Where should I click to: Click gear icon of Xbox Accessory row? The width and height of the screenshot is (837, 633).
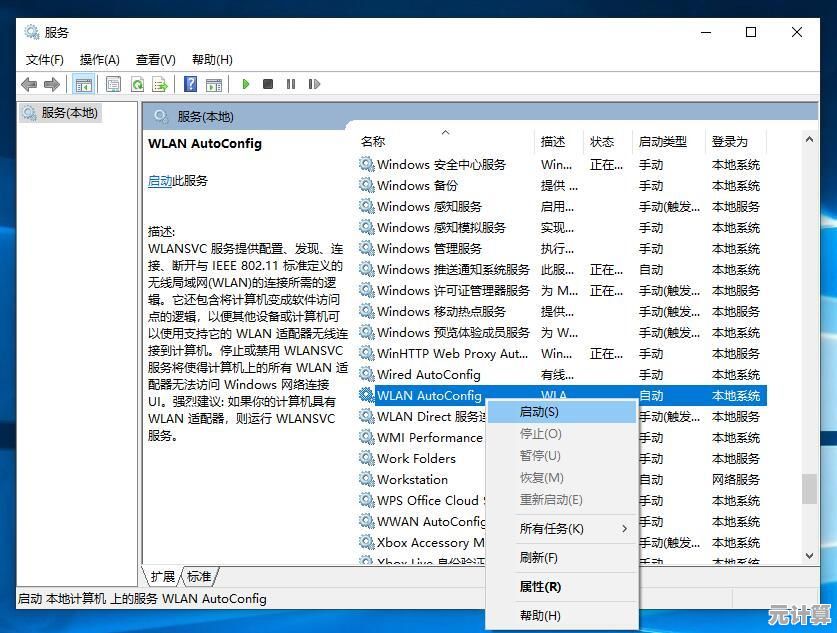tap(366, 542)
